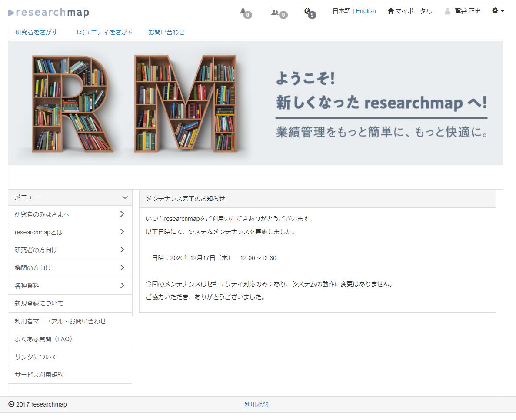The height and width of the screenshot is (420, 516).
Task: Click the user avatar icon beside 鷲谷 正史
Action: pos(448,11)
